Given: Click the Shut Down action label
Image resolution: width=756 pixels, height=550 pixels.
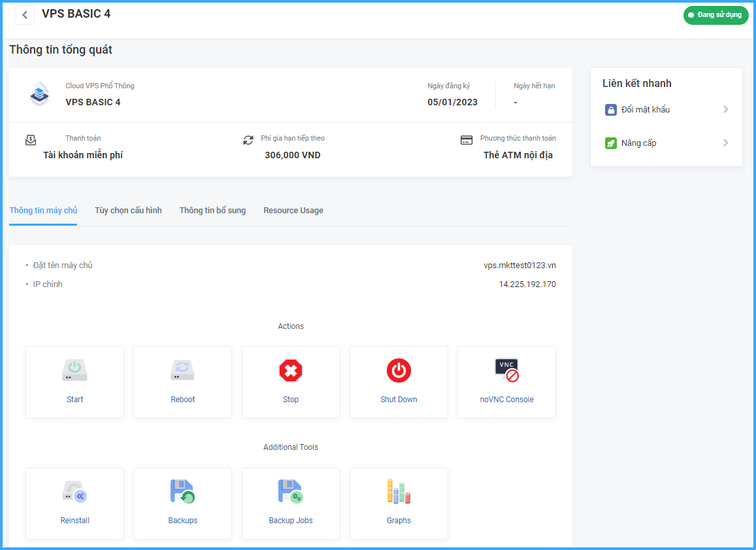Looking at the screenshot, I should [399, 400].
